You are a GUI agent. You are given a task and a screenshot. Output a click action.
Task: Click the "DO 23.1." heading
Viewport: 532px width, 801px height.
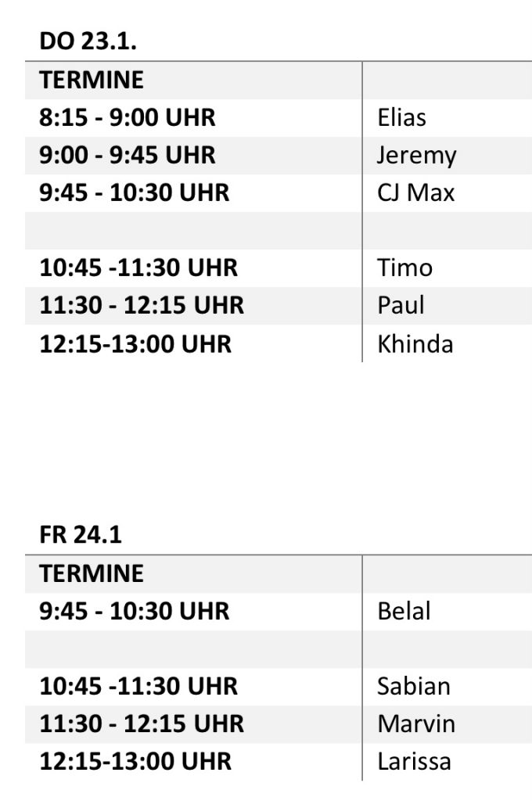88,42
